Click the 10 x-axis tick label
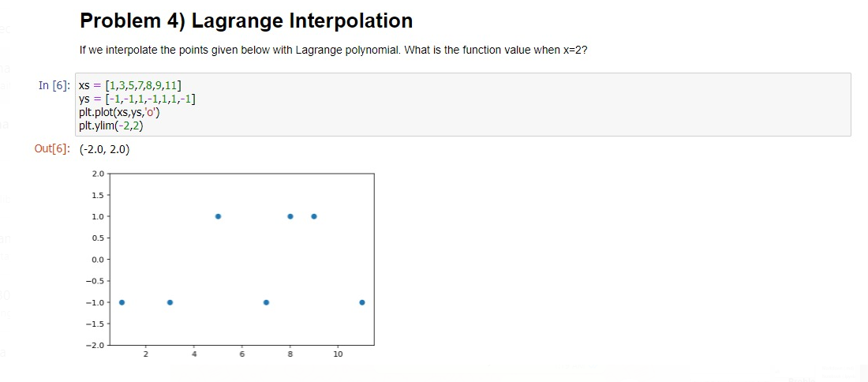Screen dimensions: 868x382 339,354
